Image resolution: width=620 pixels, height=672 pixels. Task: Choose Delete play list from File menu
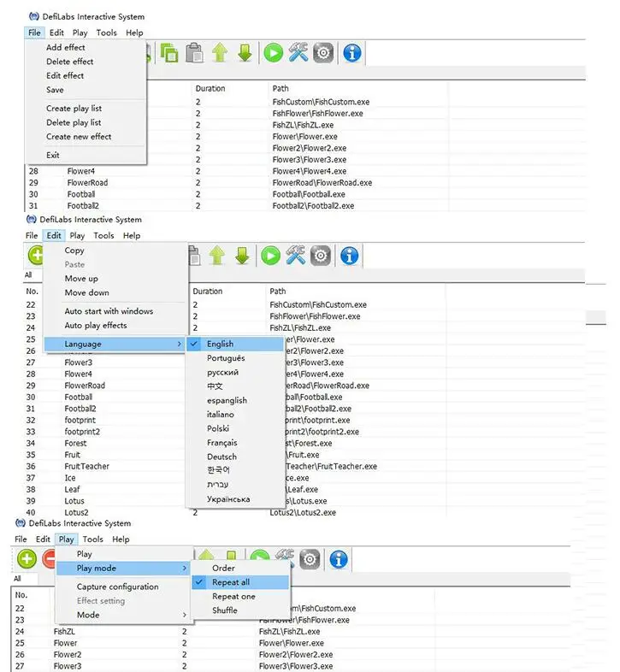86,122
